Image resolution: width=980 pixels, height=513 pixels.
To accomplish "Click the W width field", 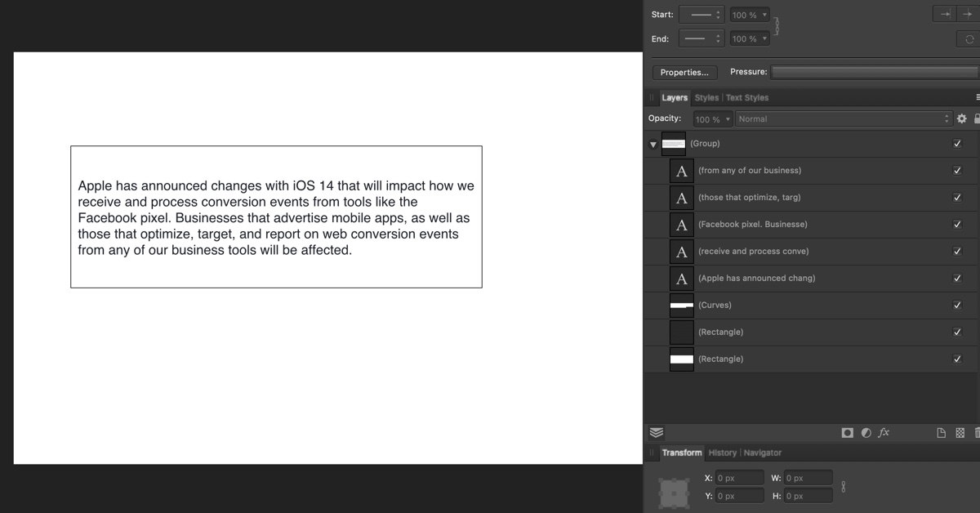I will 808,478.
